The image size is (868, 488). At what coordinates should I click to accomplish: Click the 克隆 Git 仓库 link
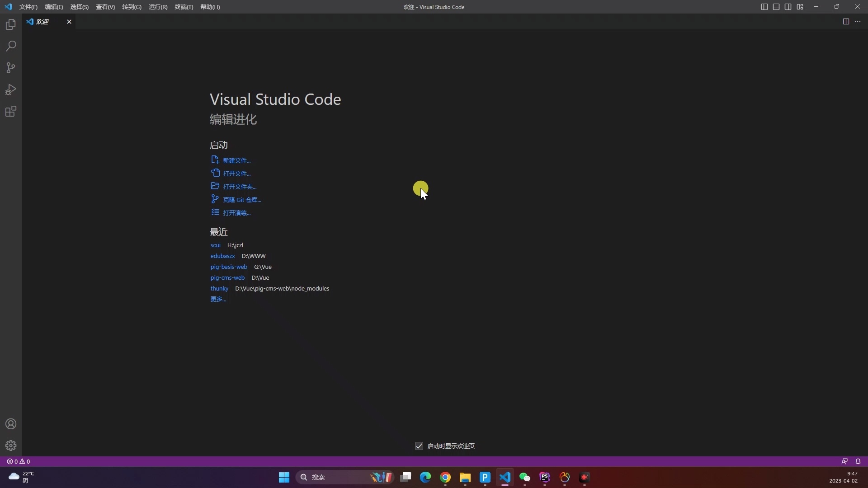point(241,199)
